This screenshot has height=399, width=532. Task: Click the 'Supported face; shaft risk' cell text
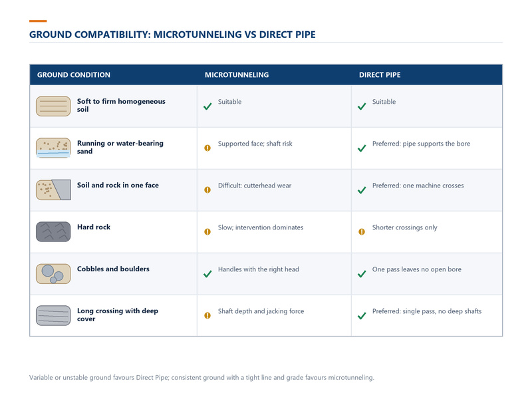click(255, 144)
